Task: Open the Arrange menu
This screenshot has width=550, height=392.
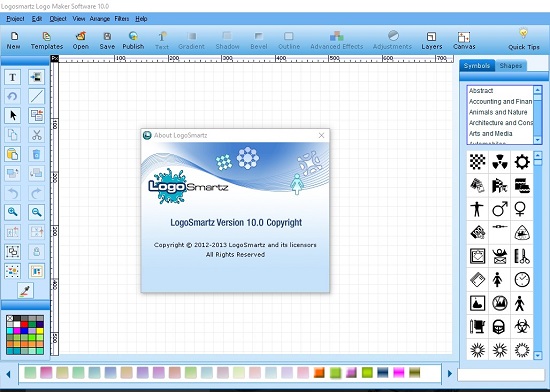Action: 100,19
